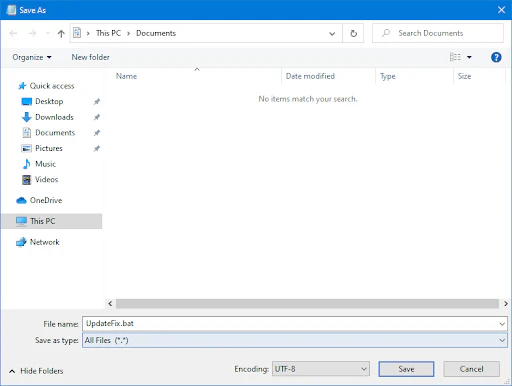Click the horizontal scrollbar track
The width and height of the screenshot is (512, 386).
coord(307,304)
